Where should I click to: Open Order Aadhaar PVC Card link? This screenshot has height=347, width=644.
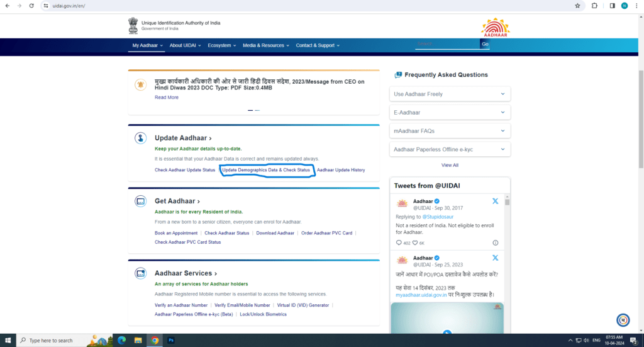[x=326, y=233]
